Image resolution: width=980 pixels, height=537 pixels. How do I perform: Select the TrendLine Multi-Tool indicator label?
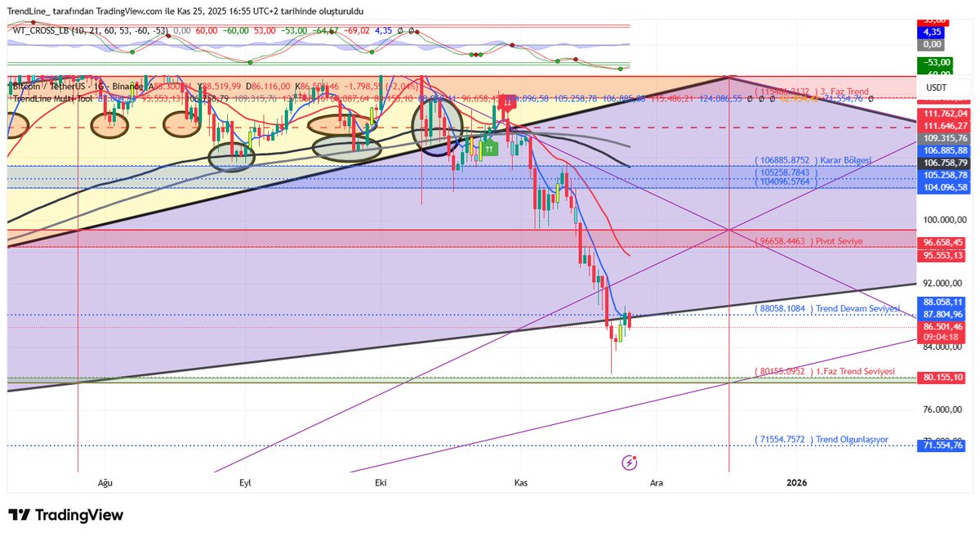pos(52,98)
